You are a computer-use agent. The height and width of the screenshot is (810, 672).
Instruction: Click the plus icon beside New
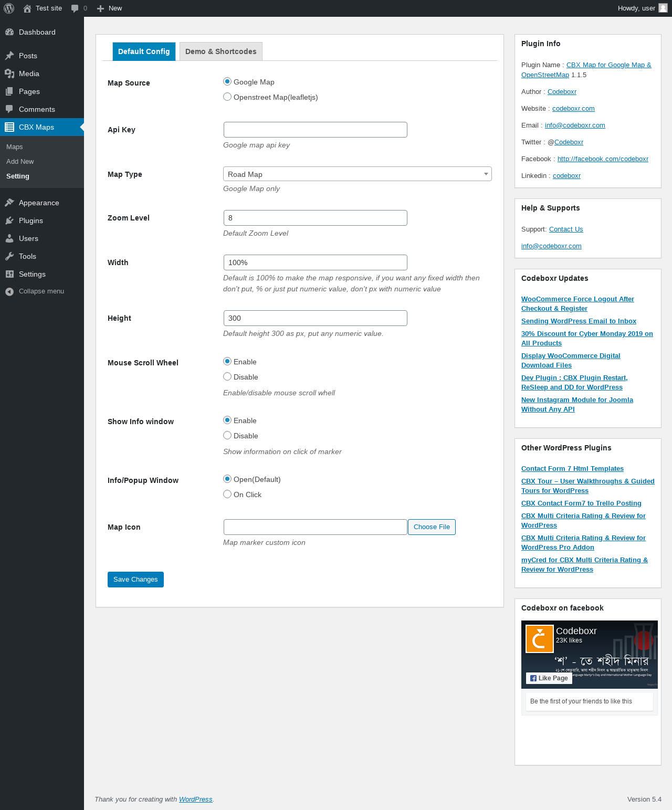click(101, 8)
